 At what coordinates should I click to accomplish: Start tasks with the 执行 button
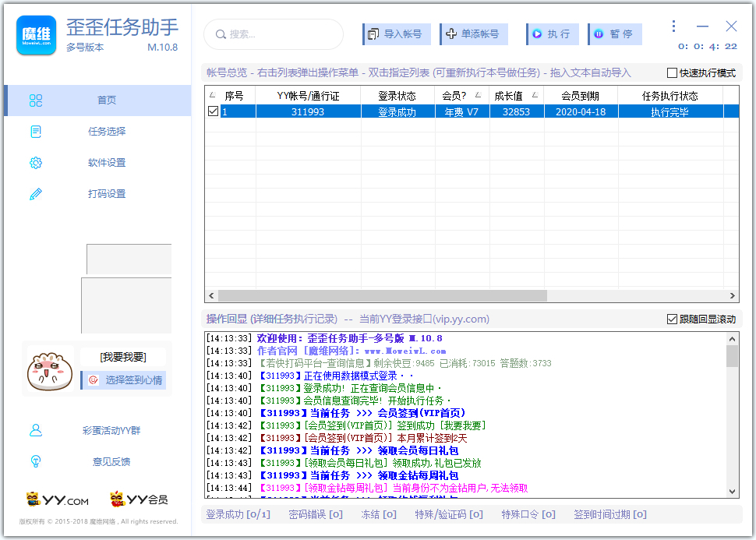pyautogui.click(x=552, y=34)
